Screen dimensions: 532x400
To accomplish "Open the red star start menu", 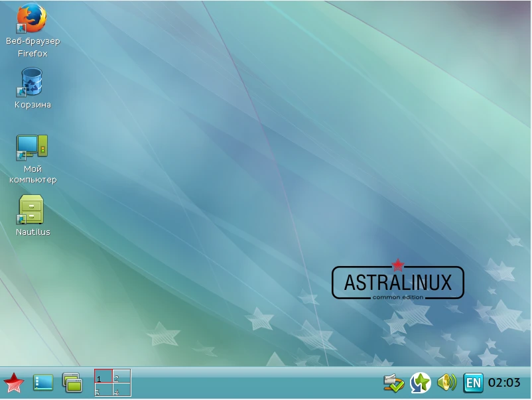I will (x=14, y=383).
